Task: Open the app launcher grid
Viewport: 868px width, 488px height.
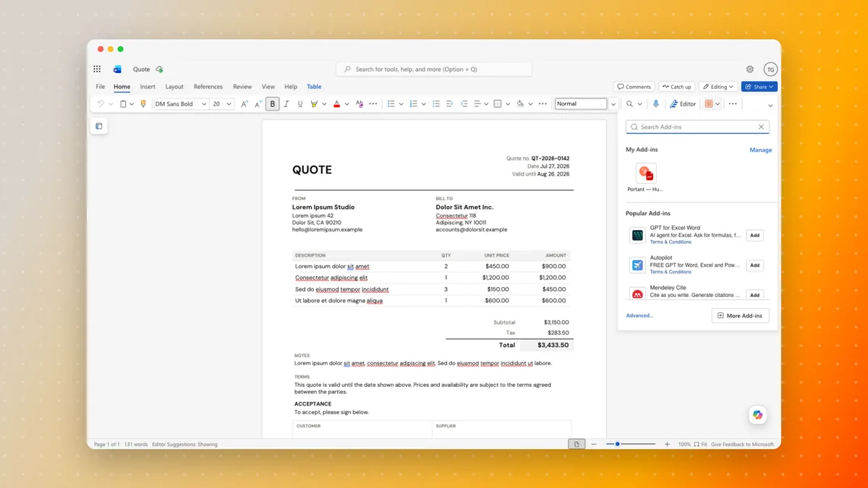Action: tap(97, 69)
